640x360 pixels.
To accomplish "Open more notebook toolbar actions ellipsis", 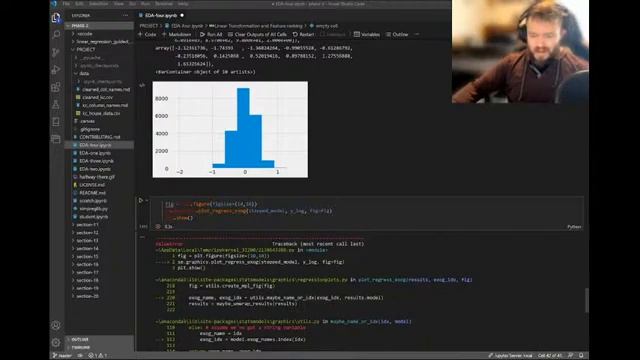I will click(417, 34).
